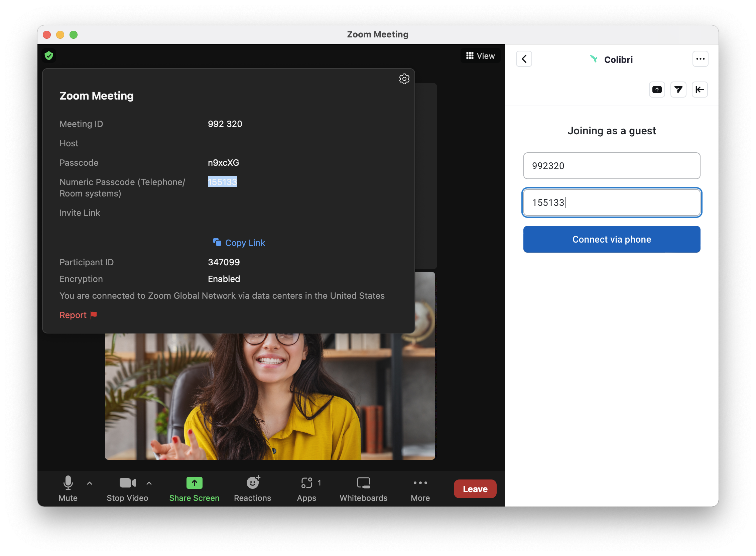Stop the video camera
The height and width of the screenshot is (556, 756).
(128, 489)
